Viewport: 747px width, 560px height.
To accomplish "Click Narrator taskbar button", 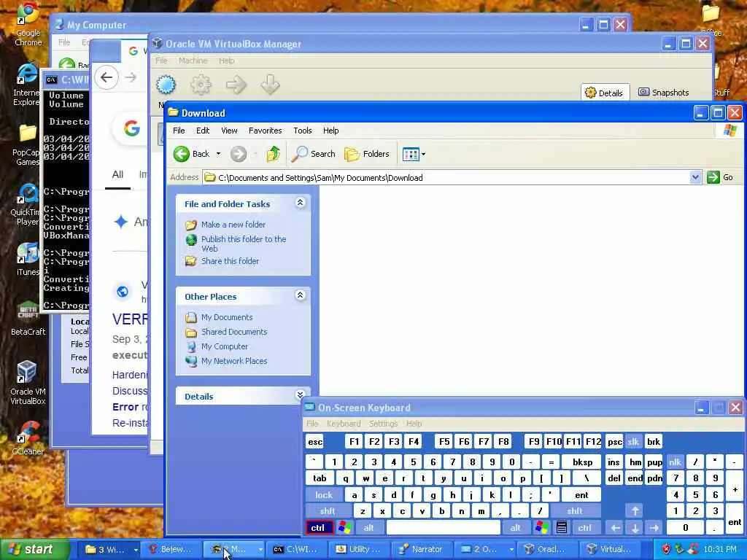I will coord(422,549).
